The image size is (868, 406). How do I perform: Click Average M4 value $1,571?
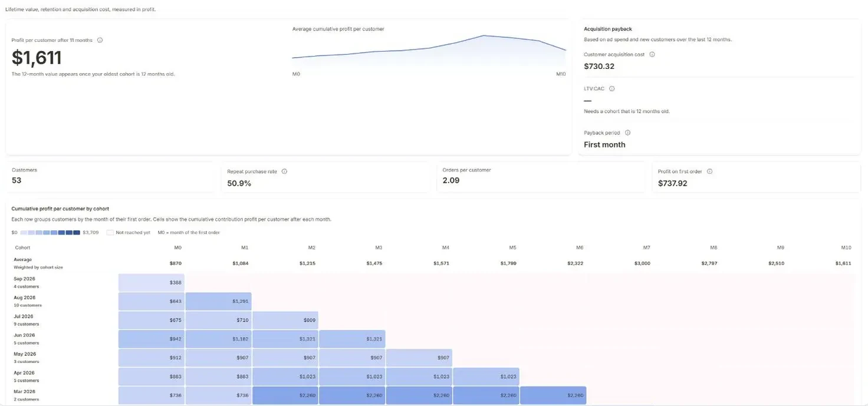440,263
